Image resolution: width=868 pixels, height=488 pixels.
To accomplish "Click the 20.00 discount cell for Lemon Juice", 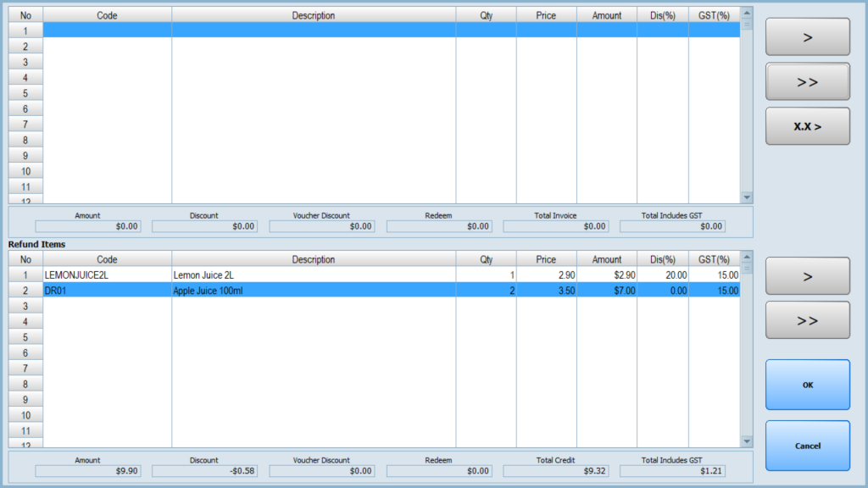I will [x=662, y=275].
